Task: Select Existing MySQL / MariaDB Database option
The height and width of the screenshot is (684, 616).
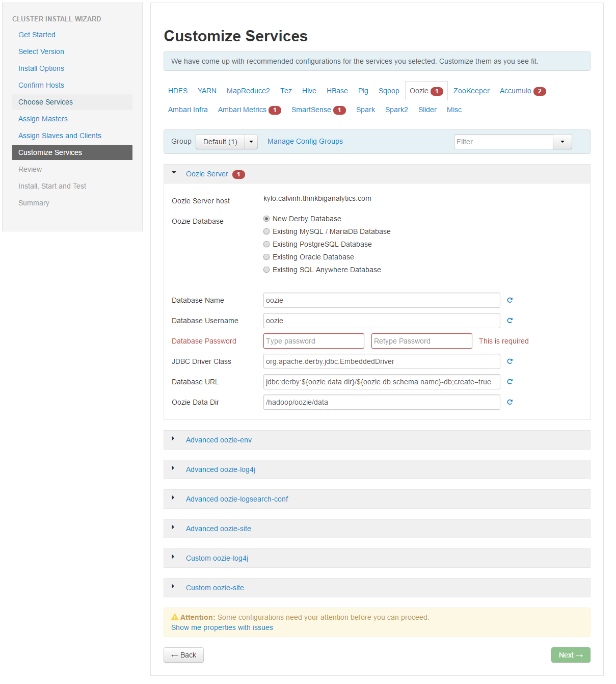Action: [x=266, y=231]
